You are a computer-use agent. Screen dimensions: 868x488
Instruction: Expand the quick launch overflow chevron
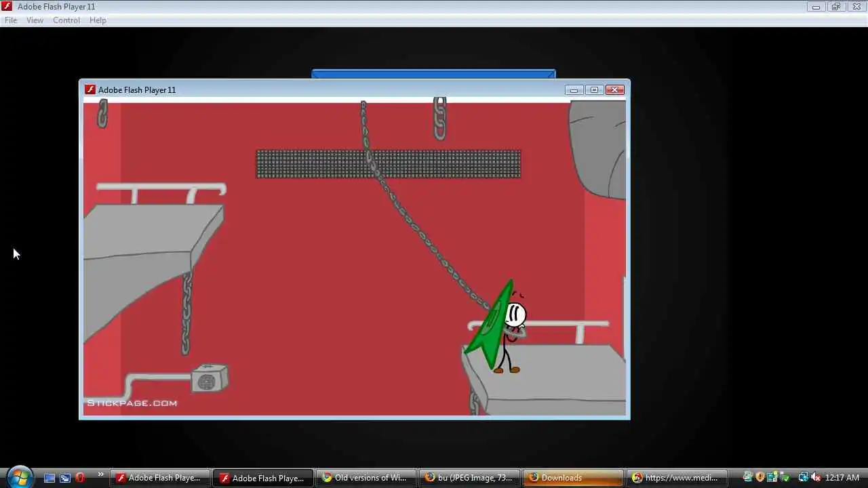coord(100,474)
